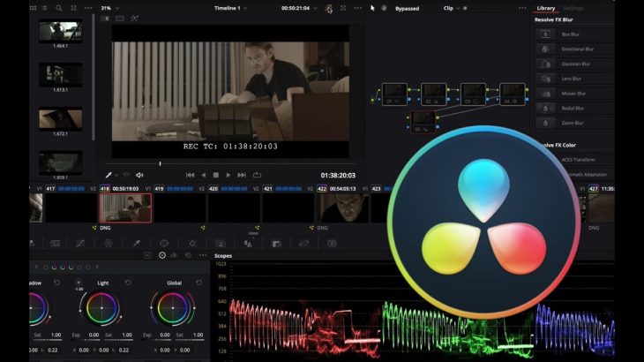Select the Mosaic Blur effect
The width and height of the screenshot is (644, 362).
(x=574, y=94)
